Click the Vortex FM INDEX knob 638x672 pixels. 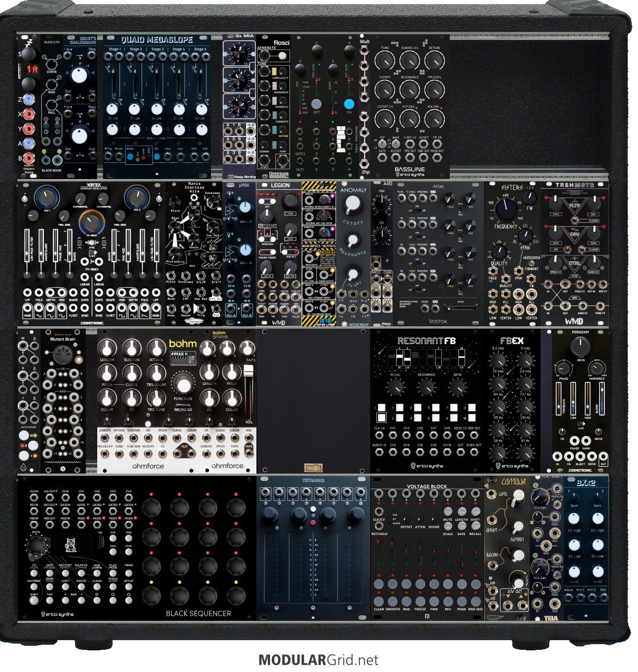tap(91, 222)
